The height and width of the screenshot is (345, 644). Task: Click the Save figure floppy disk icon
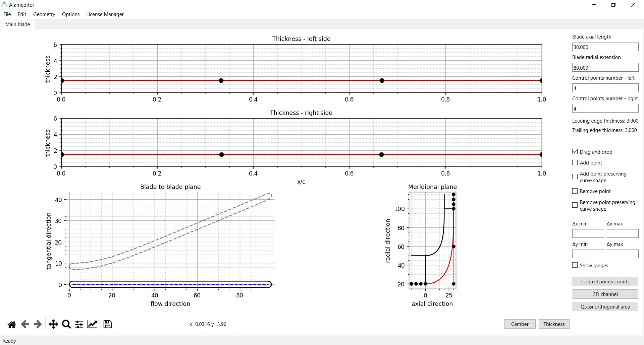(107, 324)
